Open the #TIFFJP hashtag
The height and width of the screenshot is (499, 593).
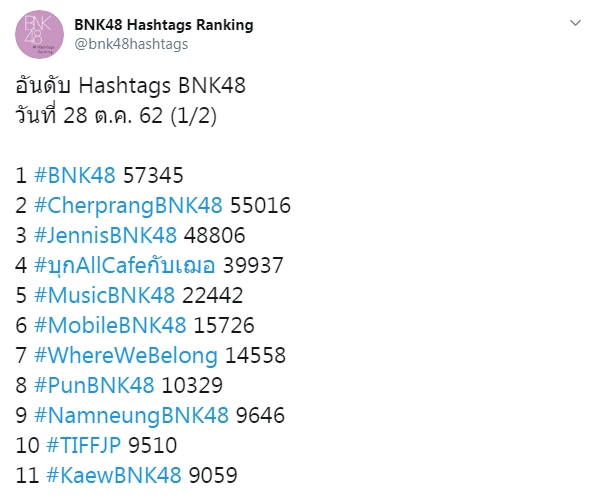coord(84,445)
